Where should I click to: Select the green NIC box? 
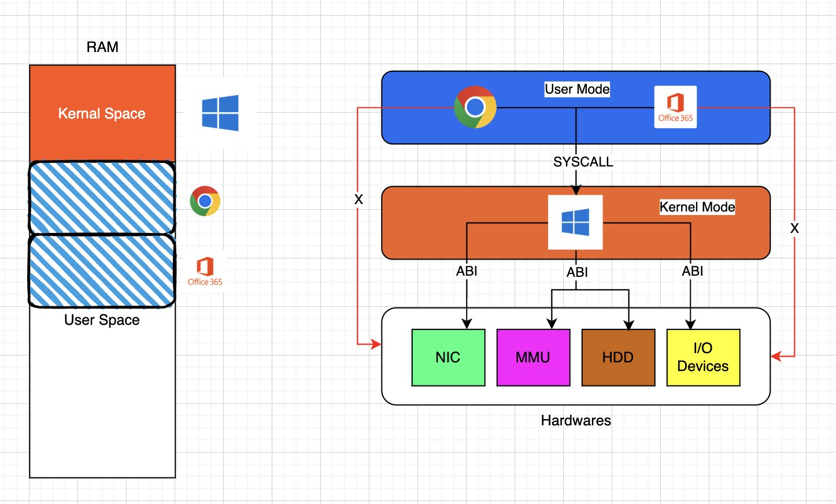(448, 357)
